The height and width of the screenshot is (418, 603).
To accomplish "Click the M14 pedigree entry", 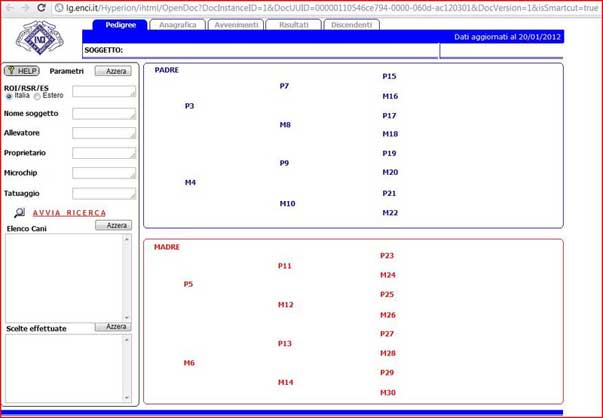I will pos(286,382).
